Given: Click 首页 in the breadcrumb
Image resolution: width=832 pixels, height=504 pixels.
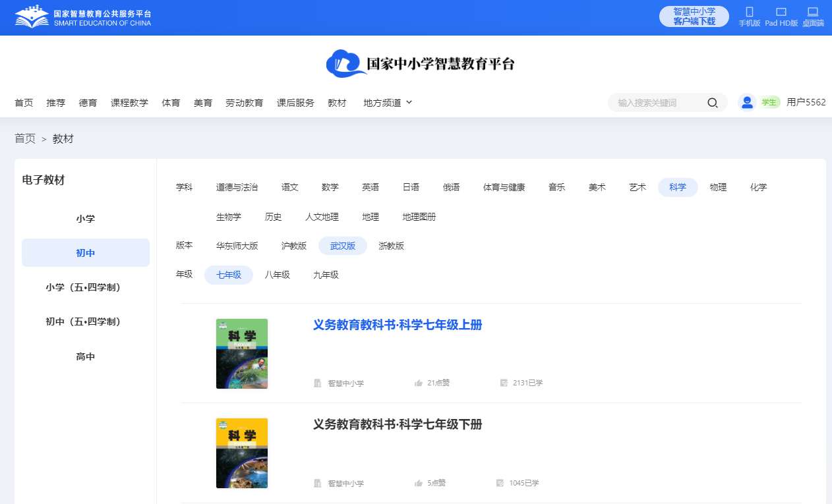Looking at the screenshot, I should pos(25,138).
